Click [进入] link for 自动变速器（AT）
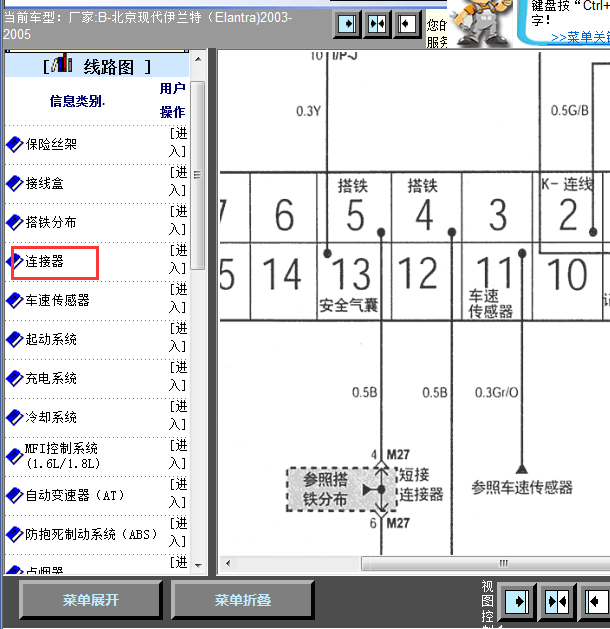 click(x=178, y=493)
